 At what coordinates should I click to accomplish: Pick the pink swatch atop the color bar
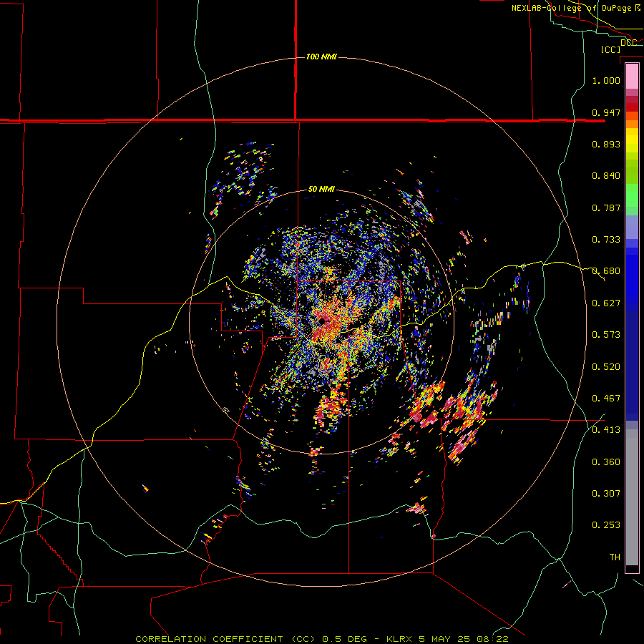[632, 76]
